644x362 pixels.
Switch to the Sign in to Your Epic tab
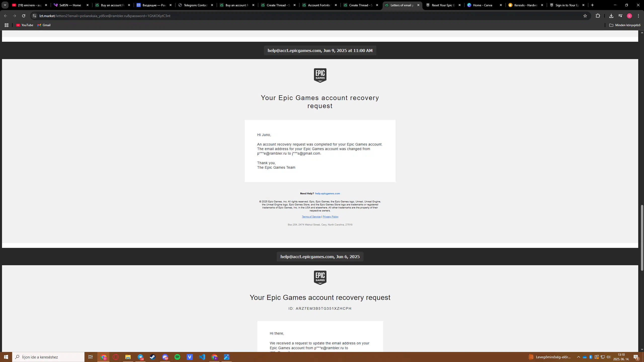click(568, 5)
